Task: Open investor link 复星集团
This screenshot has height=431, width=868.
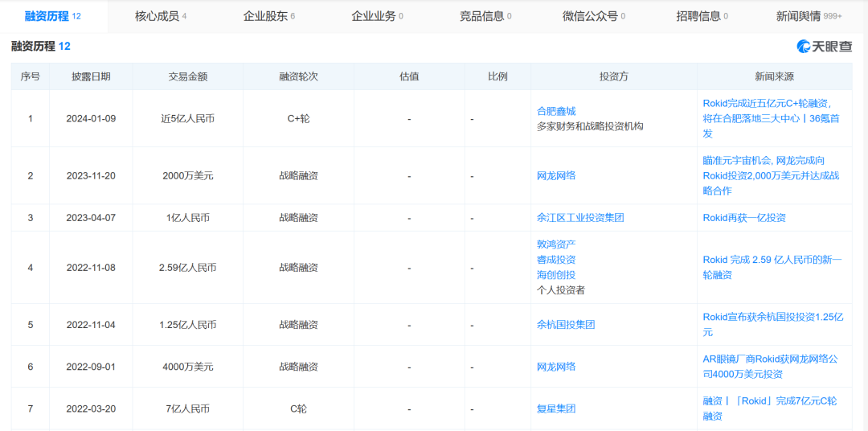Action: 556,408
